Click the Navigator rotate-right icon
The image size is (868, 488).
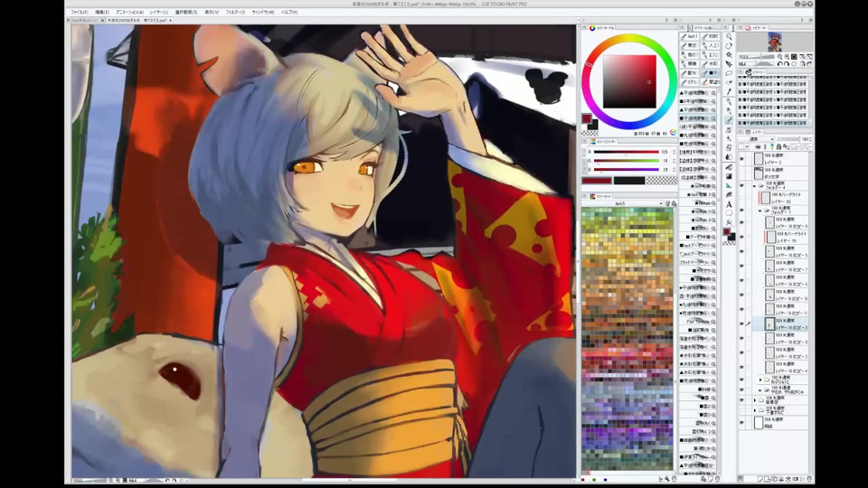pyautogui.click(x=787, y=64)
